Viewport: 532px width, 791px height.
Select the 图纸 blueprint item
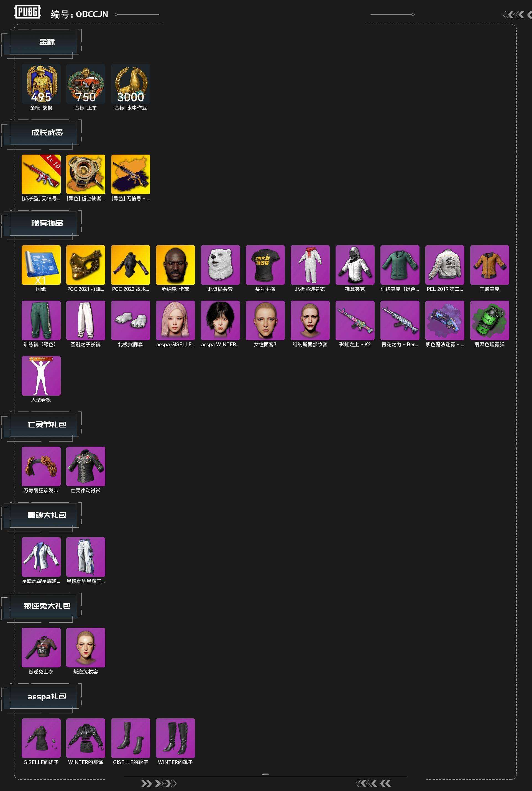point(41,265)
